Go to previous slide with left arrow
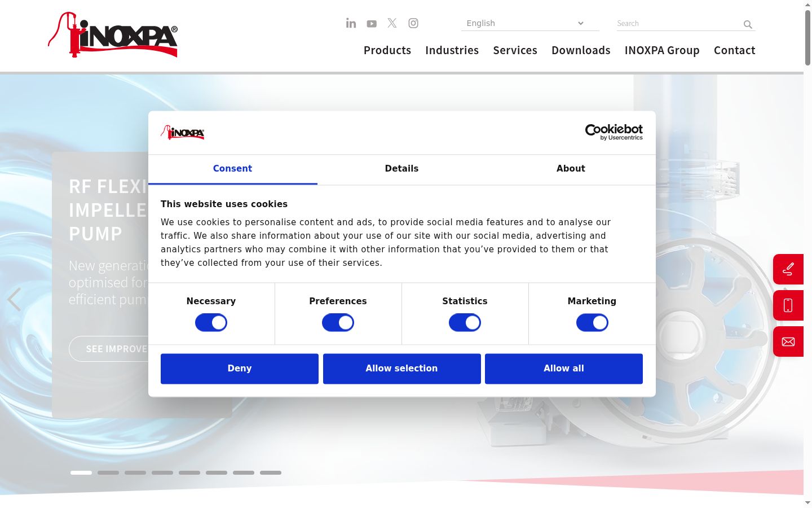Image resolution: width=812 pixels, height=508 pixels. (14, 300)
